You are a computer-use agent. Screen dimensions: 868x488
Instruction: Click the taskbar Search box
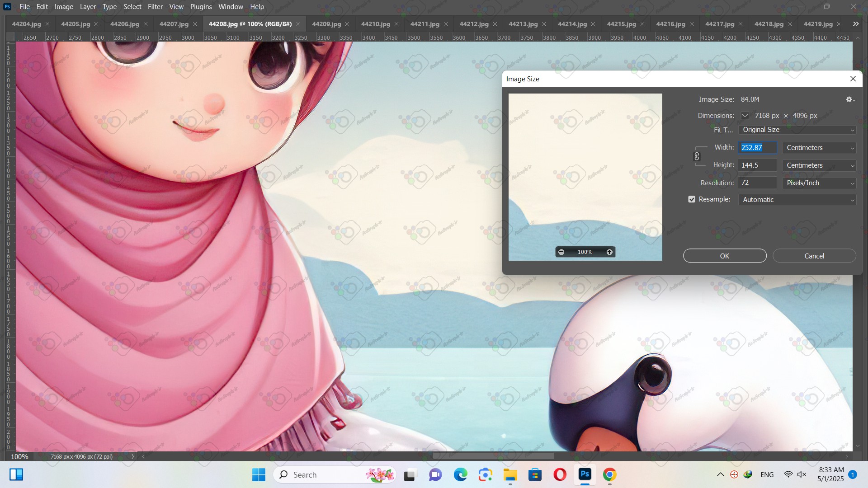335,475
